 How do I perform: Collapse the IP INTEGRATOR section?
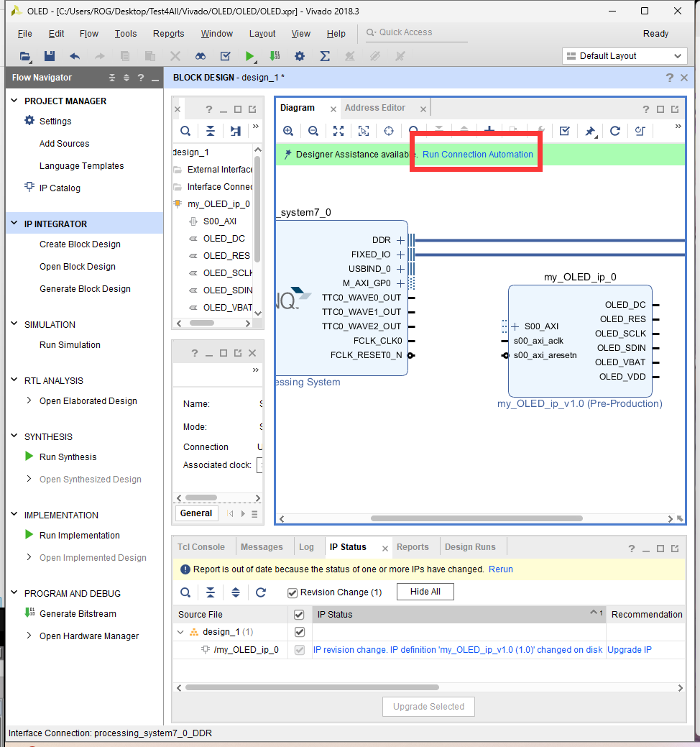point(14,224)
